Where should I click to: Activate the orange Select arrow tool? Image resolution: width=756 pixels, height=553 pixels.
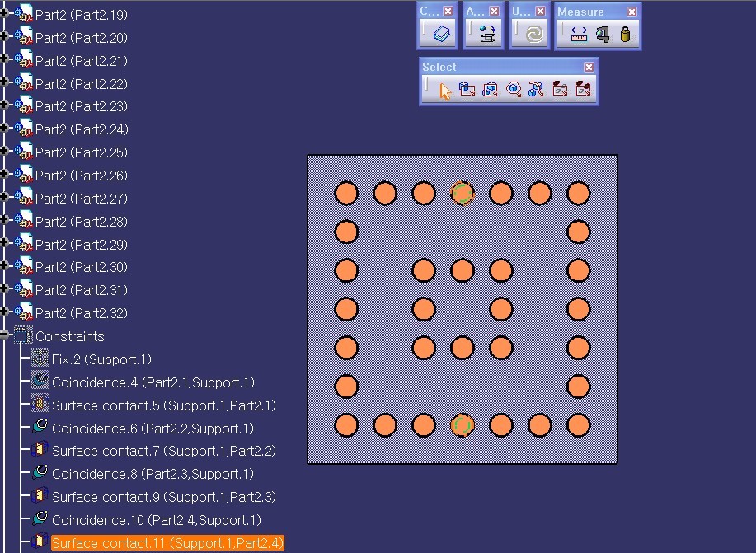pyautogui.click(x=444, y=90)
